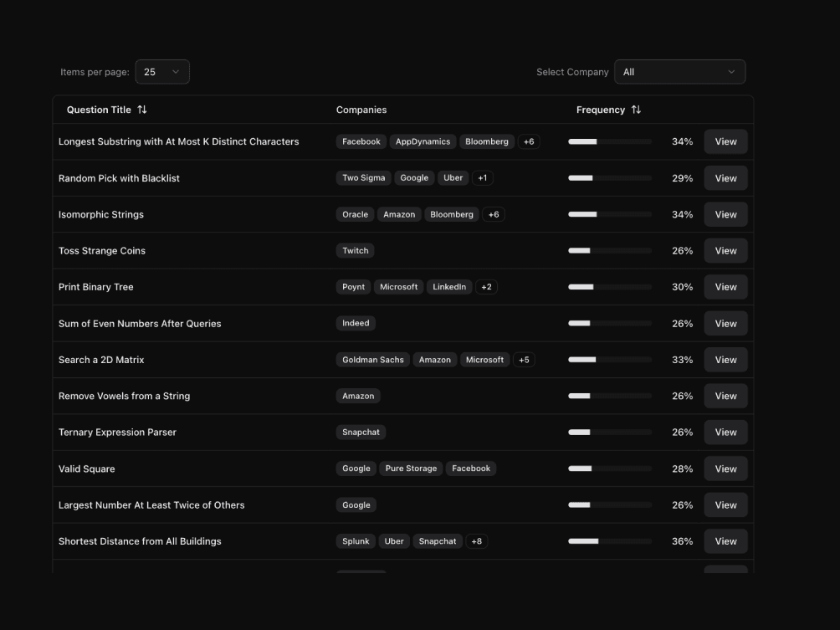Open Ternary Expression Parser title
Image resolution: width=840 pixels, height=630 pixels.
point(117,433)
